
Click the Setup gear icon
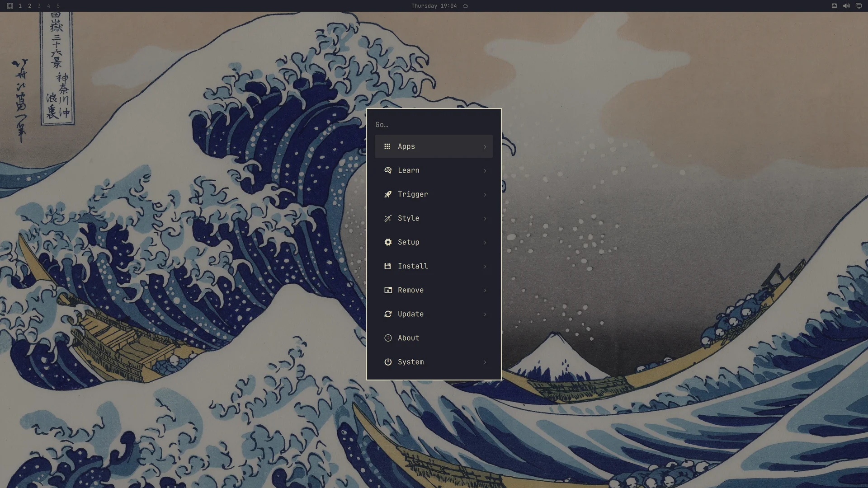(x=388, y=242)
